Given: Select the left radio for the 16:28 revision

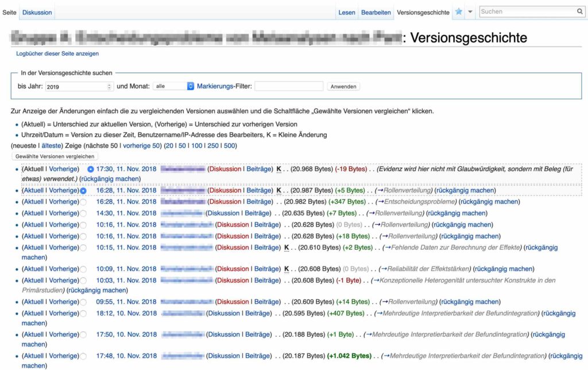Looking at the screenshot, I should [83, 190].
